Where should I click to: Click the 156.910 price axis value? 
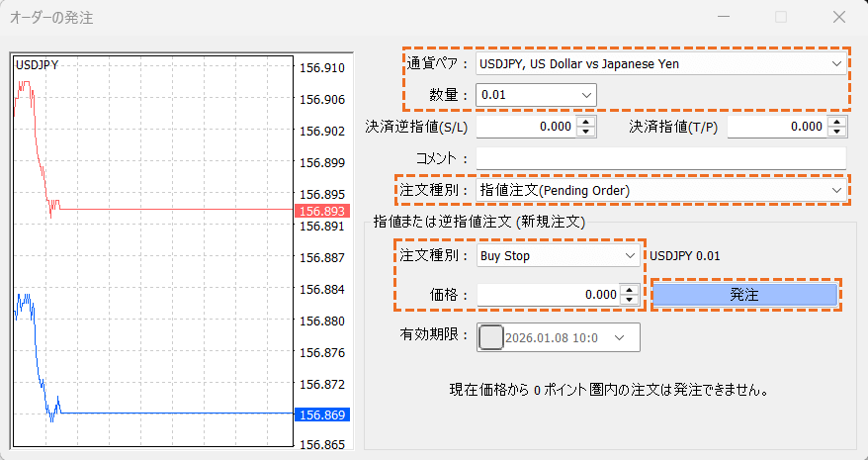[322, 68]
